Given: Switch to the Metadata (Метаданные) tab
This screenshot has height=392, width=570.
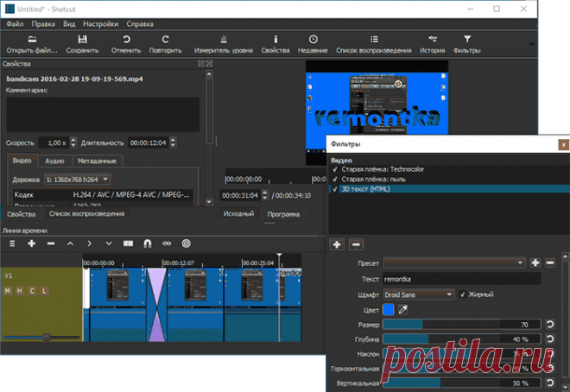Looking at the screenshot, I should [97, 161].
